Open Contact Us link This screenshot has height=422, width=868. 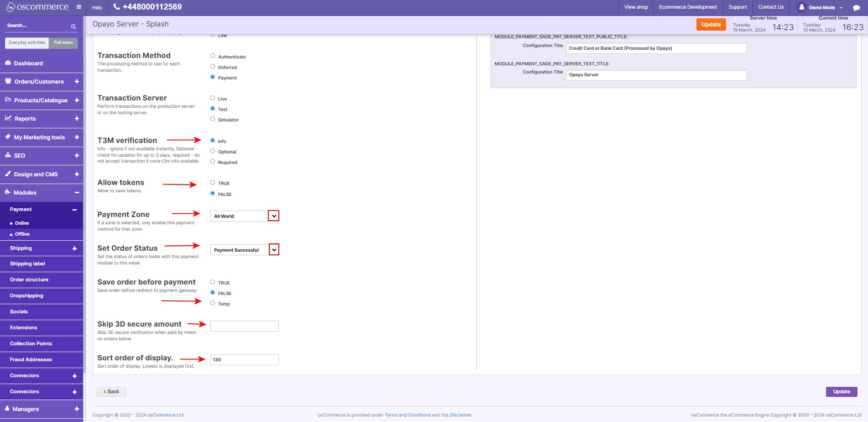click(771, 7)
